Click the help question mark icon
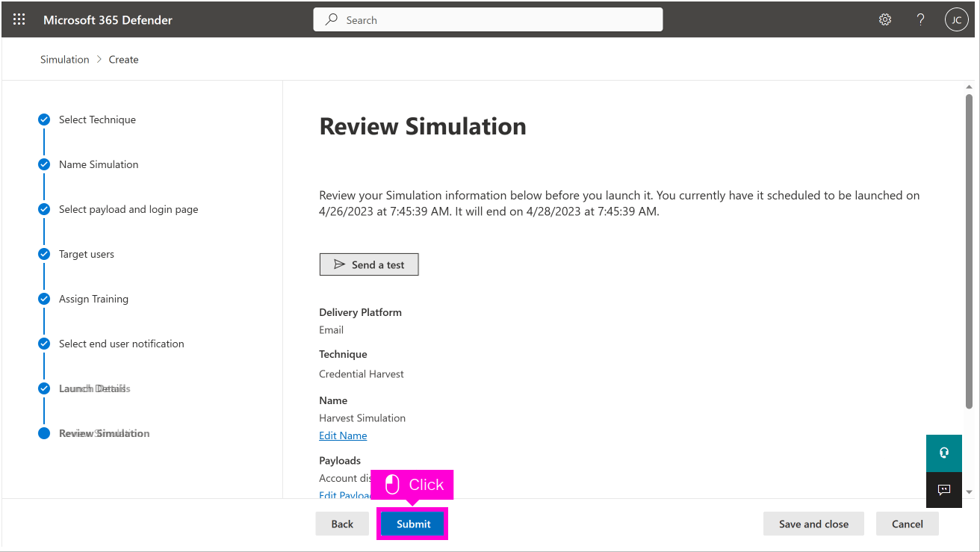 [921, 20]
